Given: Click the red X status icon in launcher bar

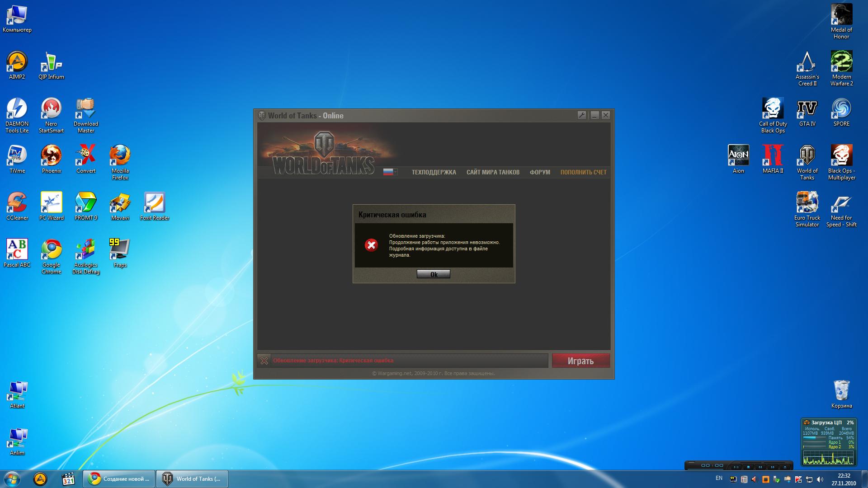Looking at the screenshot, I should (264, 361).
